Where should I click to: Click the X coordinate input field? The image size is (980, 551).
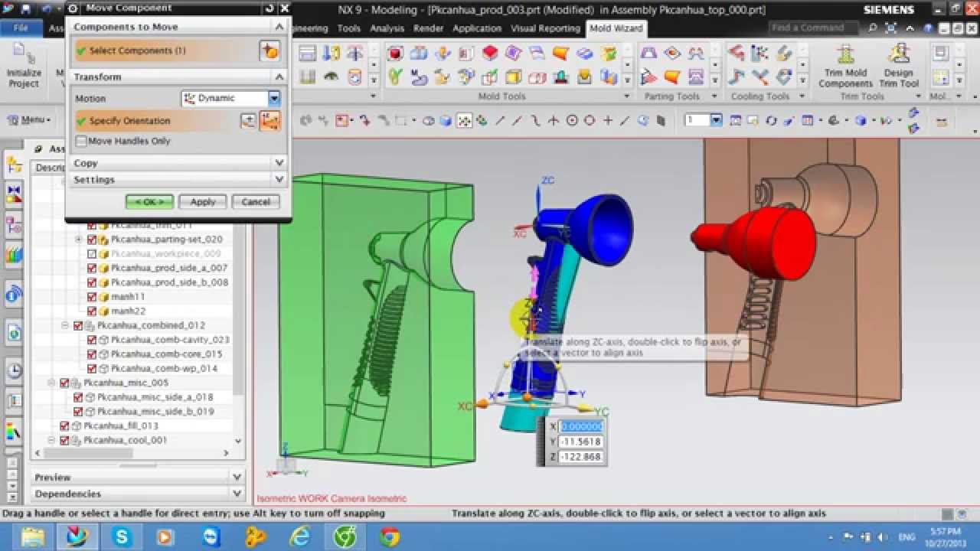[582, 426]
